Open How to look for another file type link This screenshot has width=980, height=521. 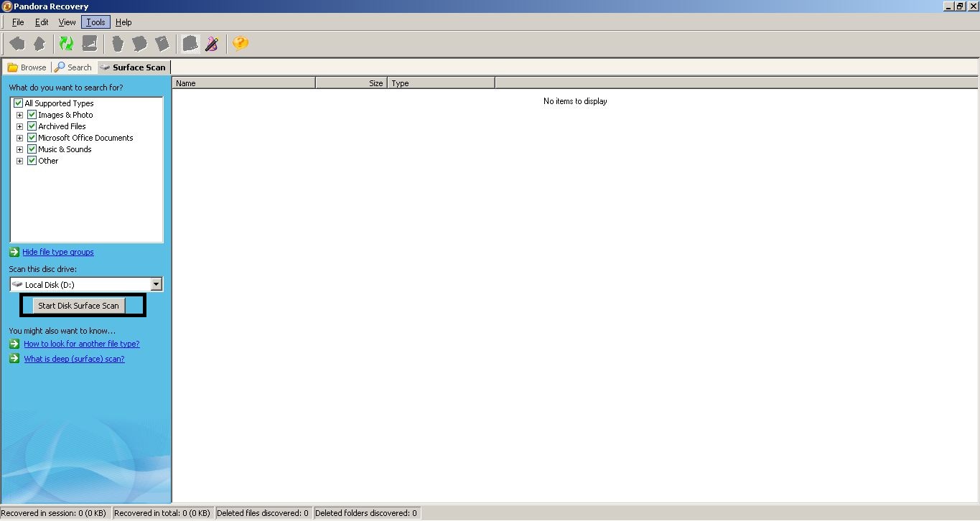[82, 344]
